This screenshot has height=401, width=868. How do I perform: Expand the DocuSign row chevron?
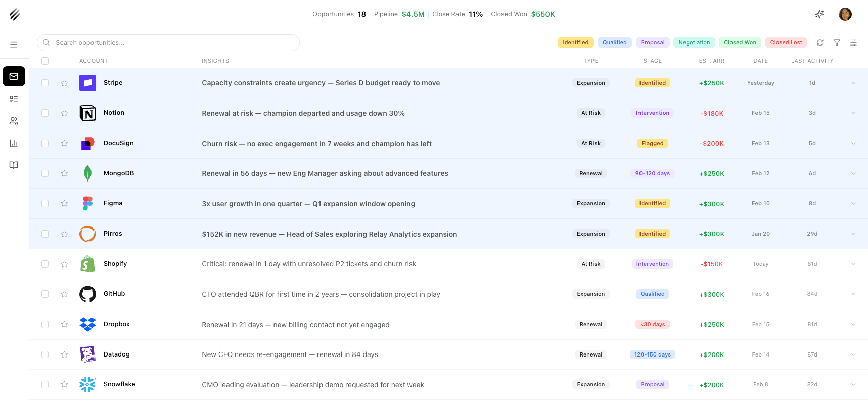[853, 143]
